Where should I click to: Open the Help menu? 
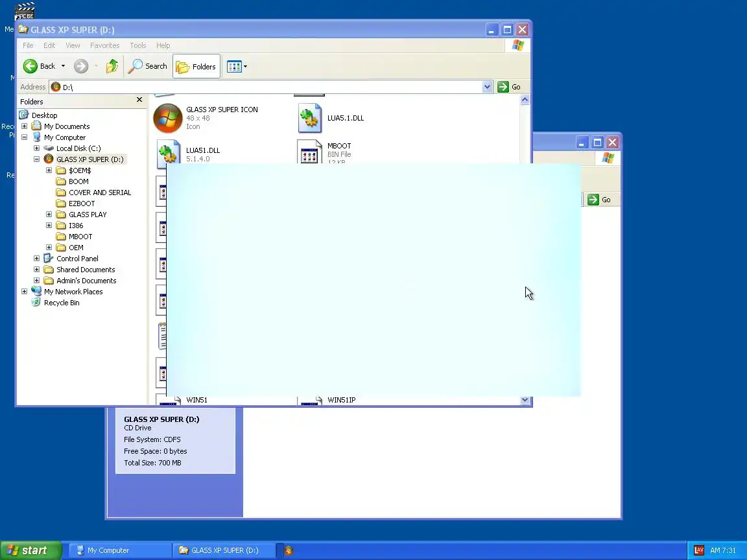tap(163, 45)
